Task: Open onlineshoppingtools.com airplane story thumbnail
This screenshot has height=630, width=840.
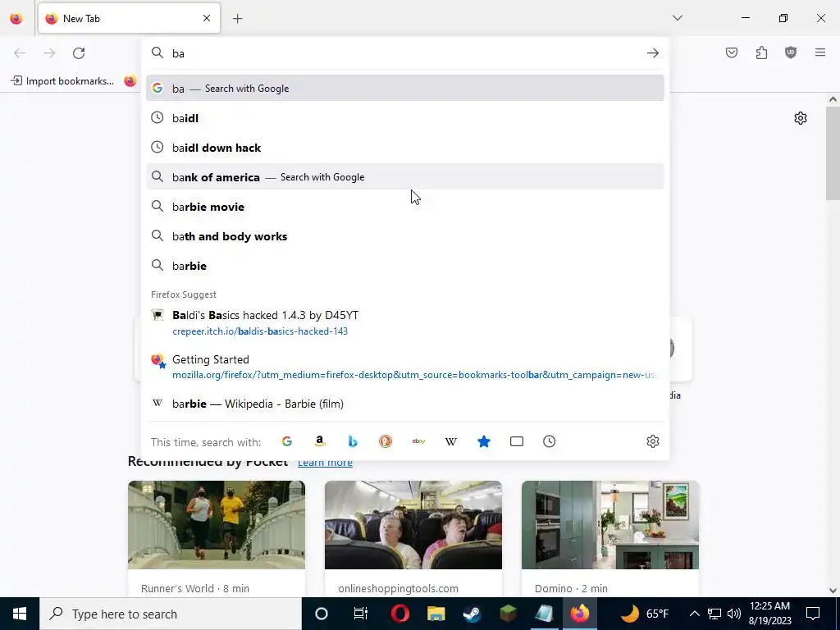Action: 413,525
